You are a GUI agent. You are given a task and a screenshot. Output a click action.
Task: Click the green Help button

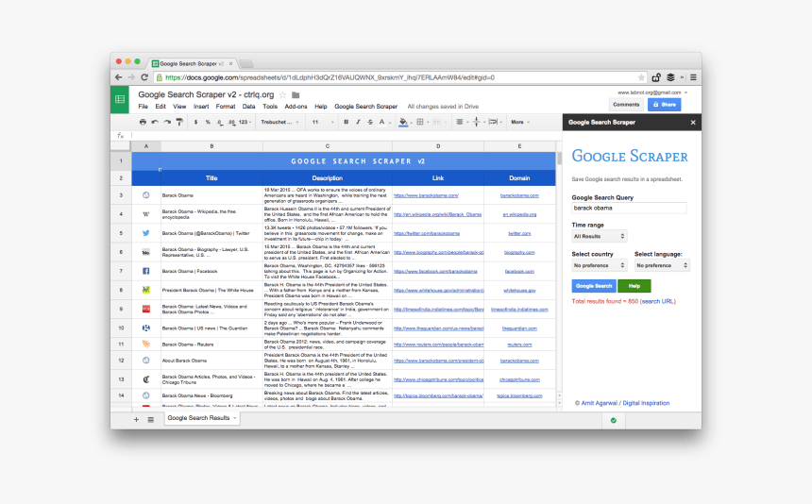pos(634,286)
